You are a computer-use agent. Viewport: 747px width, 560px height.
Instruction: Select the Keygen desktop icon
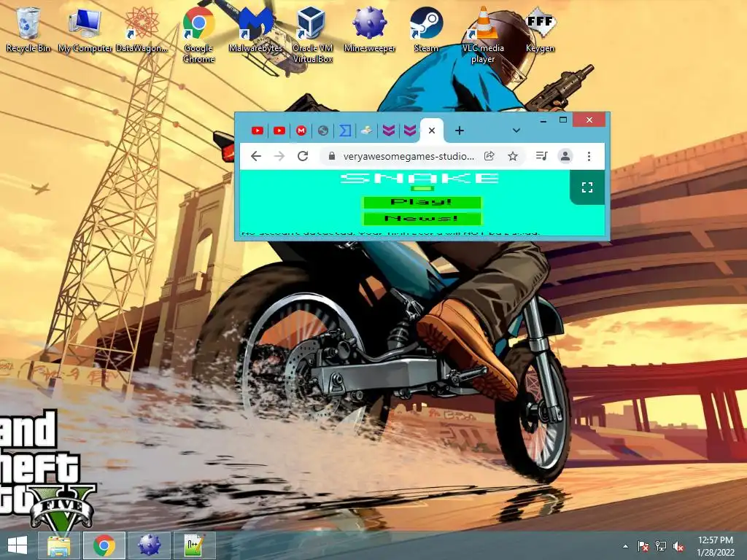coord(540,28)
